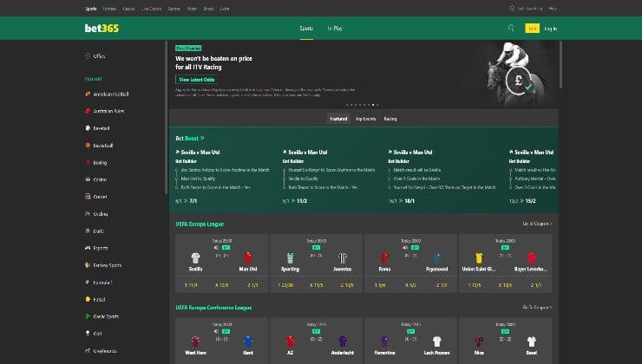Viewport: 642px width, 364px height.
Task: Open the Boxing sport category
Action: tap(100, 162)
